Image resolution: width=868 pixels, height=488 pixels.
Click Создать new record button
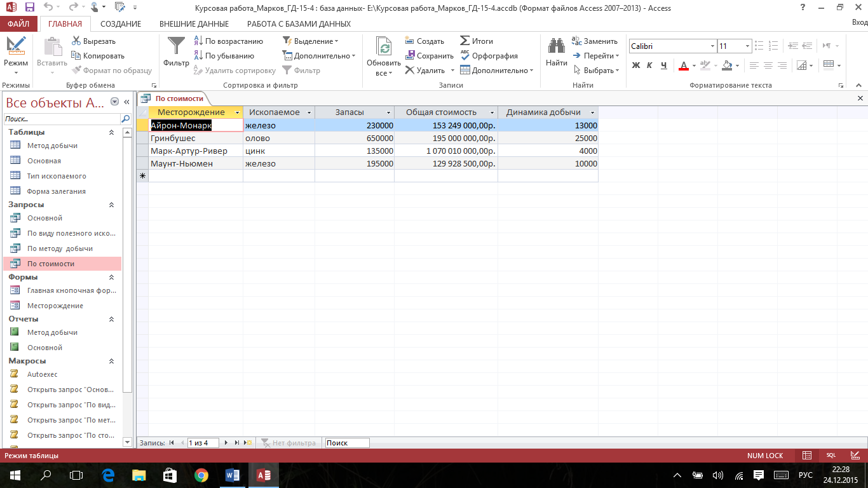[424, 41]
